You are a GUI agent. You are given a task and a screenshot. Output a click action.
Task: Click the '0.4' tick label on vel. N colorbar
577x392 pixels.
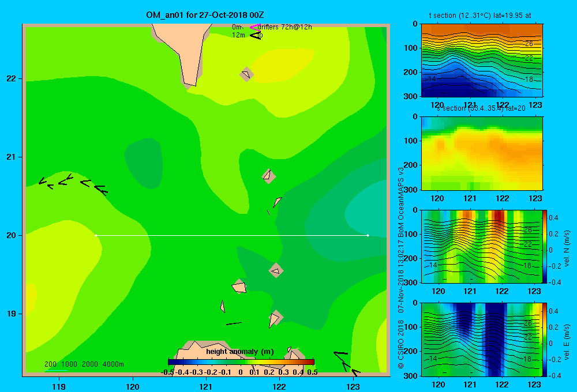[553, 218]
